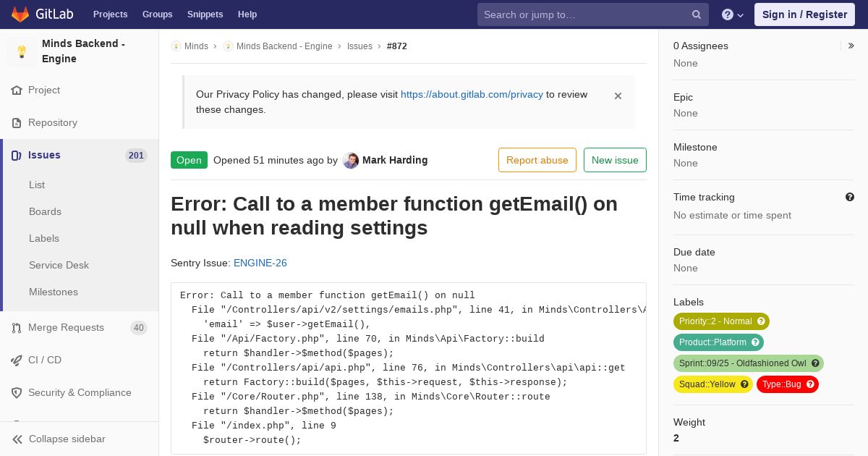Image resolution: width=868 pixels, height=456 pixels.
Task: Open the Repository sidebar icon
Action: (17, 123)
